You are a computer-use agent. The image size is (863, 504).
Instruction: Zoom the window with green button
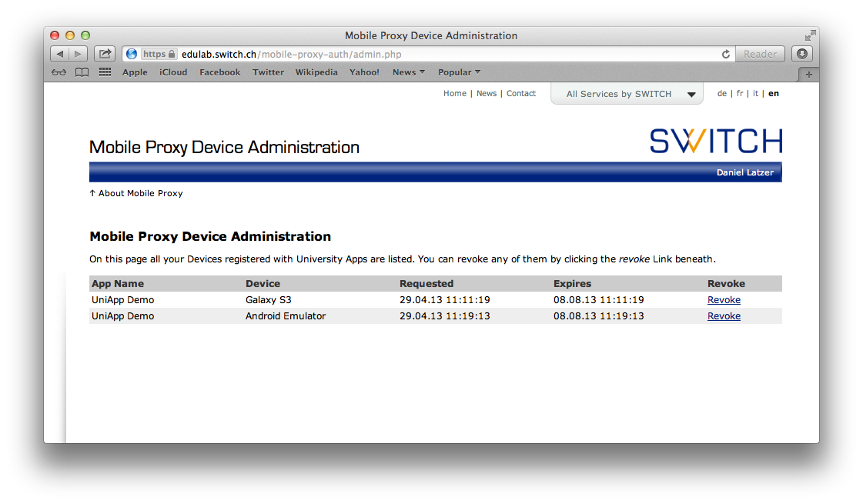point(85,35)
